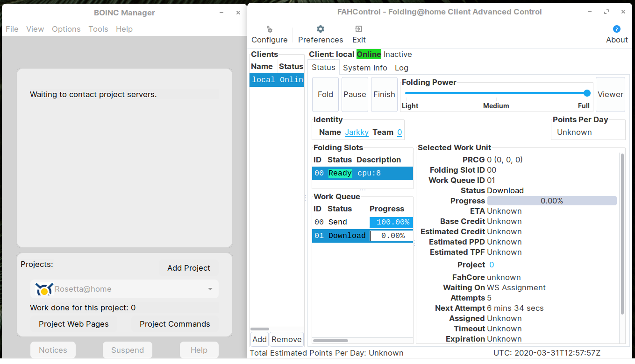Open the Team 0 link
Image resolution: width=635 pixels, height=364 pixels.
[400, 132]
